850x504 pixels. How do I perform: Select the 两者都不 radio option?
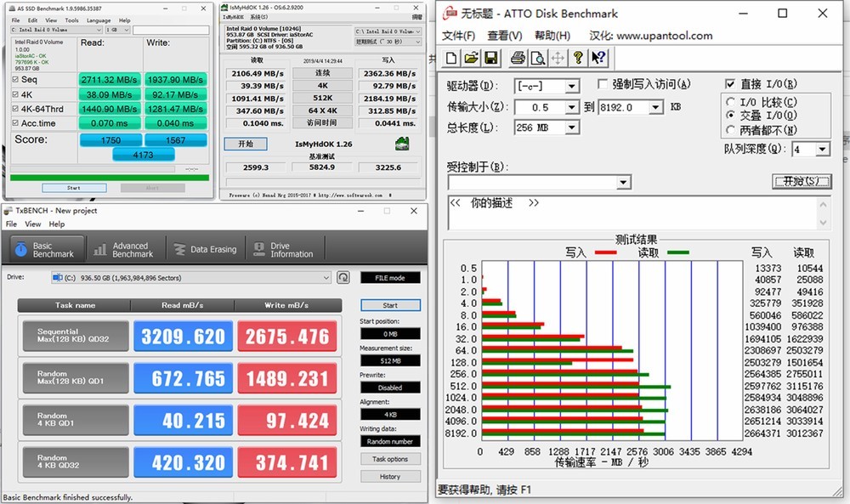[x=730, y=129]
